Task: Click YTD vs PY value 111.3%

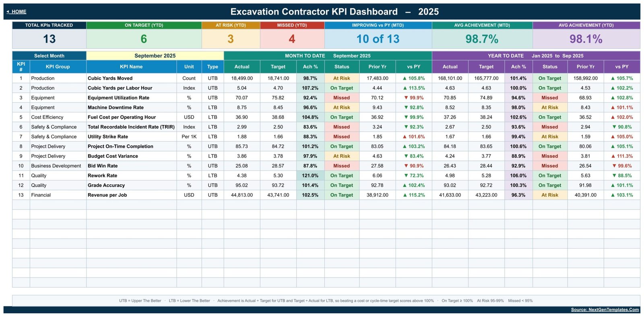Action: pos(622,156)
